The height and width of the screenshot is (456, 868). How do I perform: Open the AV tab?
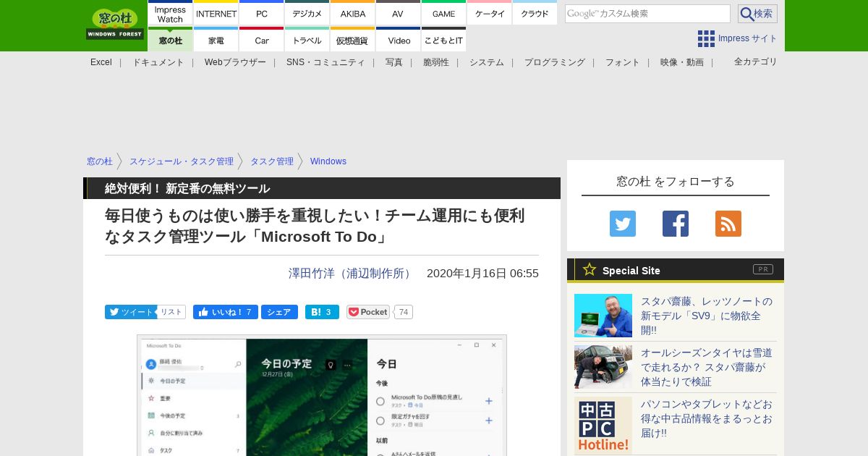(x=399, y=14)
